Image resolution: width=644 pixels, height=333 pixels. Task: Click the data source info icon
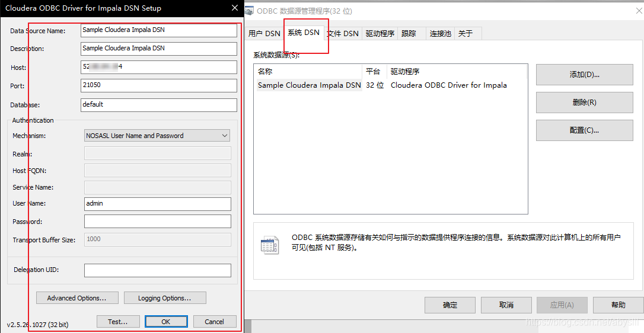click(270, 245)
